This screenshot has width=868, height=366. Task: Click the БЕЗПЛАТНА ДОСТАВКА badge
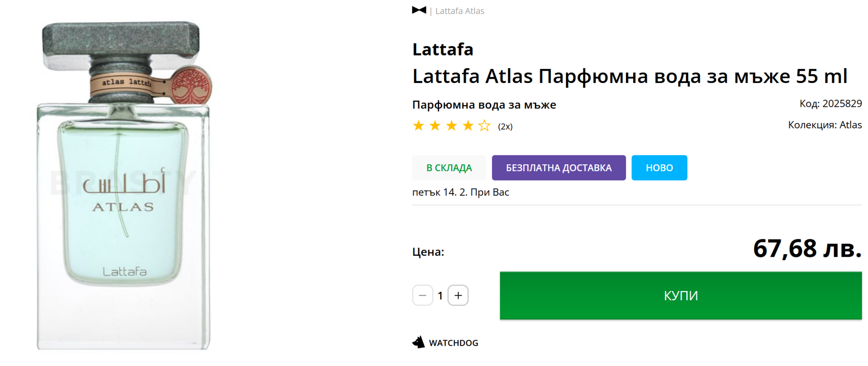[559, 168]
